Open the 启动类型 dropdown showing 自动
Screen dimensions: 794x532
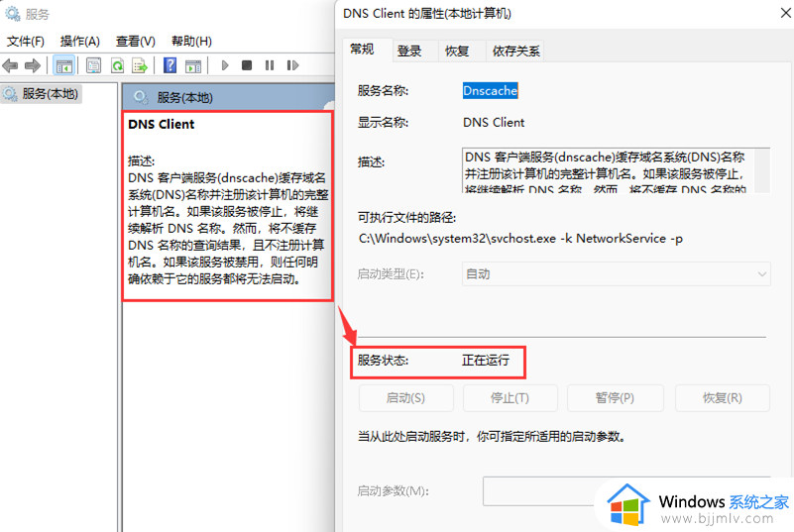click(x=617, y=273)
